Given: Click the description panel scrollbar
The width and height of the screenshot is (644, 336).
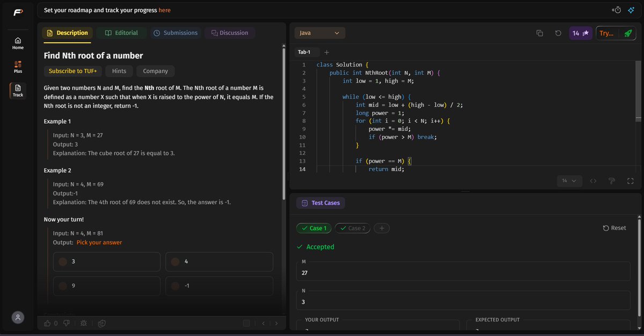Looking at the screenshot, I should pyautogui.click(x=284, y=123).
